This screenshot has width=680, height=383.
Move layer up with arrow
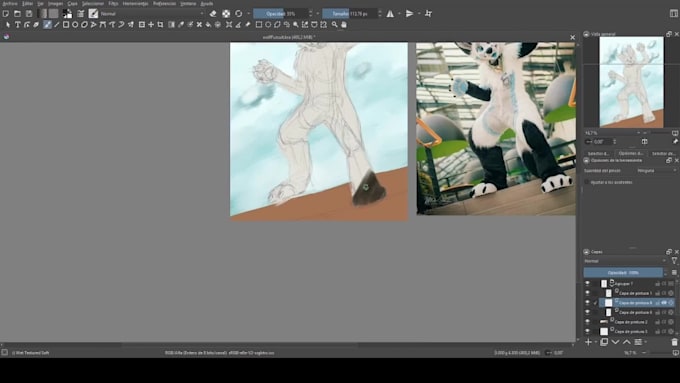627,342
